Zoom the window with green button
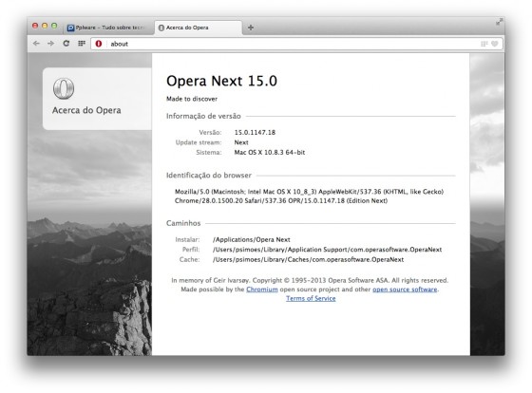 pos(54,26)
